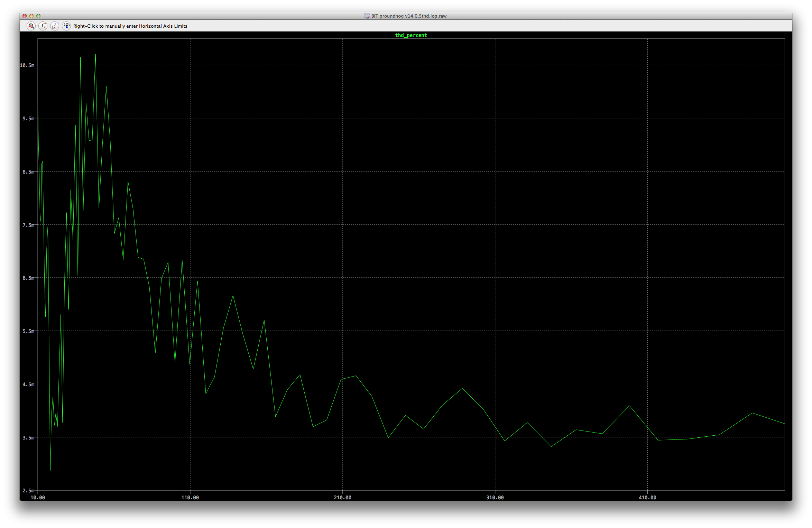Screen dimensions: 812x528
Task: Click the 10.5m vertical axis label
Action: (27, 65)
